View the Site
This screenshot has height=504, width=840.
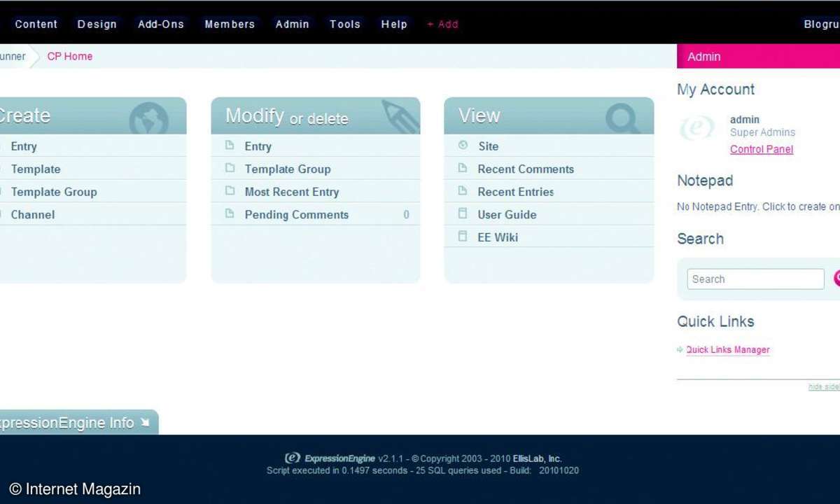click(x=489, y=146)
